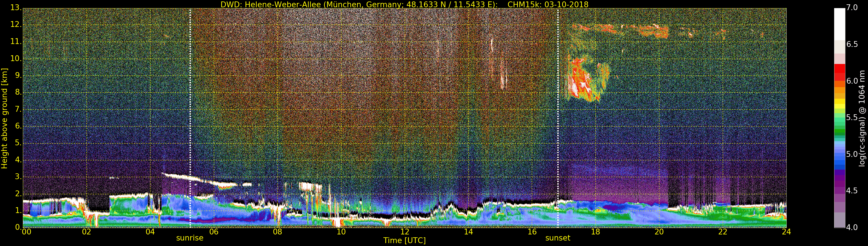Click the colorbar tick value 6.0
The height and width of the screenshot is (246, 868).
(852, 81)
